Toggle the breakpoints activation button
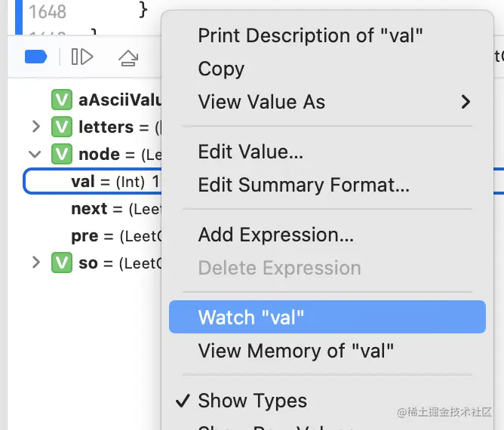504x430 pixels. click(36, 57)
